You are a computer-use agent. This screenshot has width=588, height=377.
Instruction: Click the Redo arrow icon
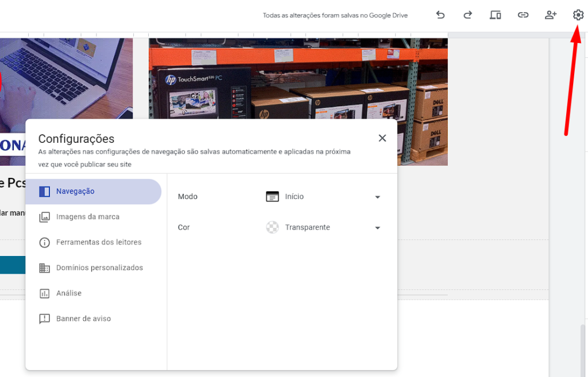pyautogui.click(x=467, y=15)
